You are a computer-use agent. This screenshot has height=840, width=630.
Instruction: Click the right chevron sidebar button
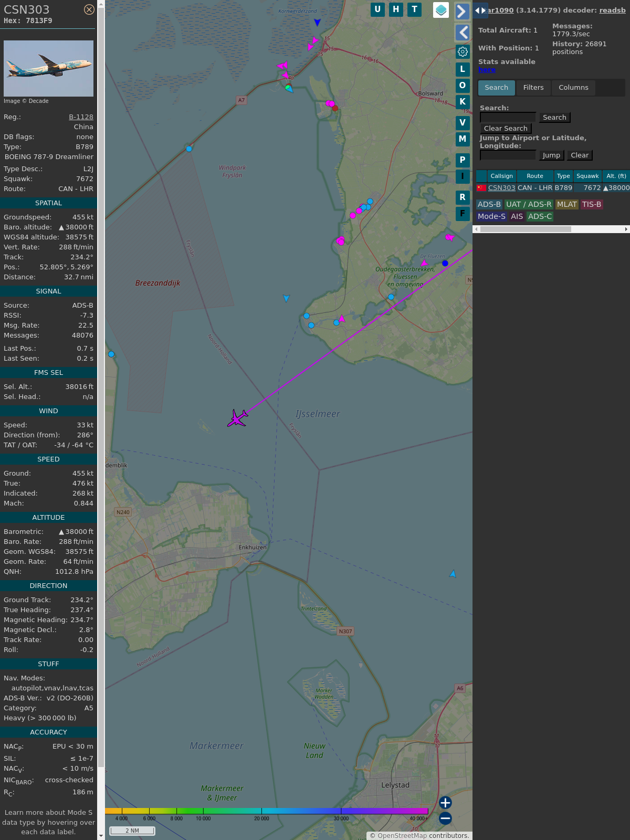pos(462,11)
